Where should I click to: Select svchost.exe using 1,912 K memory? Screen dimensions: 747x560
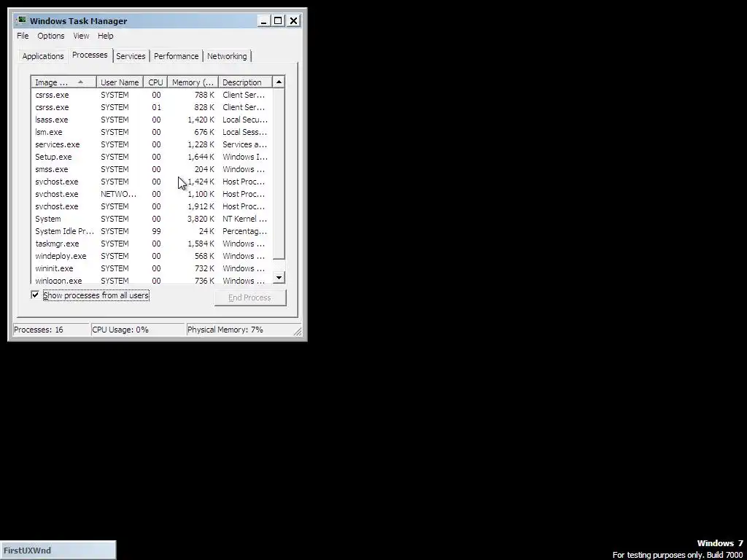[x=152, y=206]
